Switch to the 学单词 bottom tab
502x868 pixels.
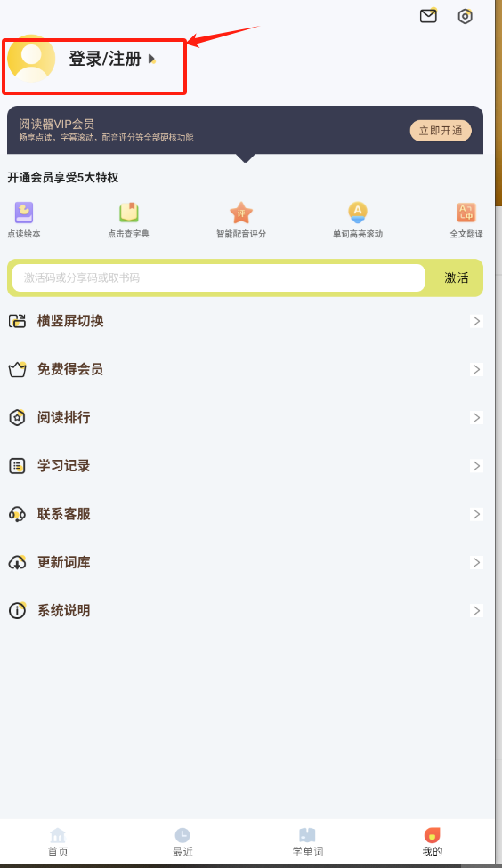click(307, 842)
